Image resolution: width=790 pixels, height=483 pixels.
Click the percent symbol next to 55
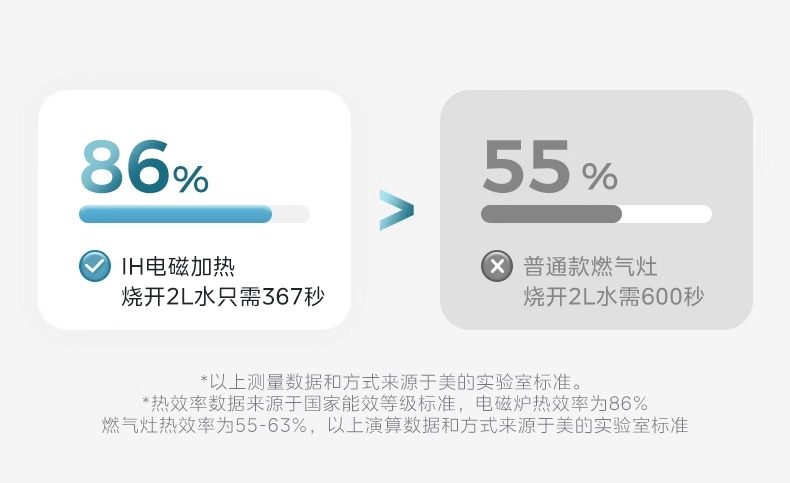coord(599,178)
